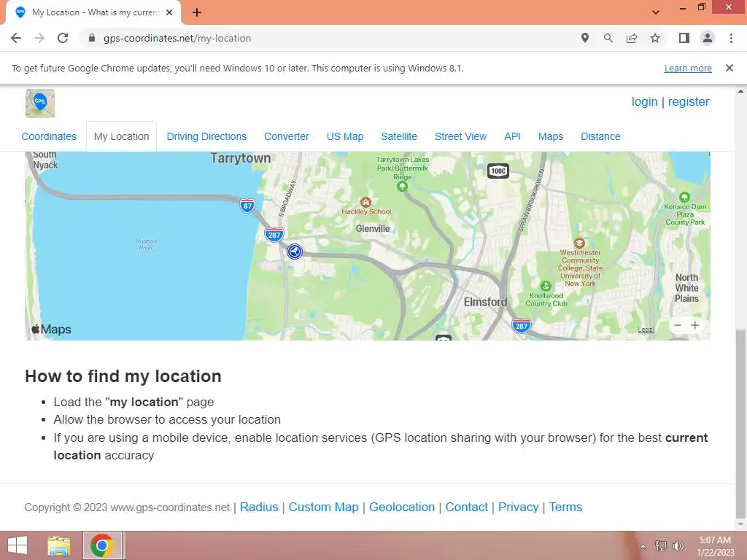The image size is (747, 560).
Task: Click the page vertical scrollbar thumb
Action: click(740, 424)
